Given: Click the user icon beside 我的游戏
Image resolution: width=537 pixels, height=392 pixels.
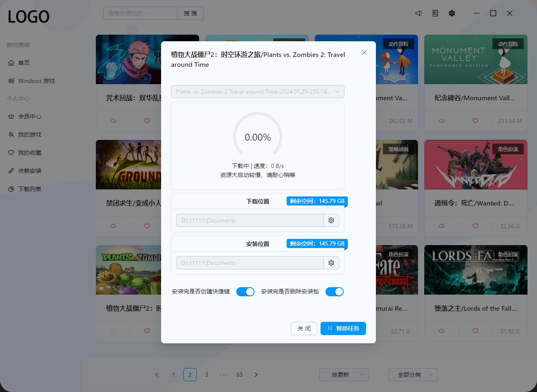Looking at the screenshot, I should tap(11, 135).
